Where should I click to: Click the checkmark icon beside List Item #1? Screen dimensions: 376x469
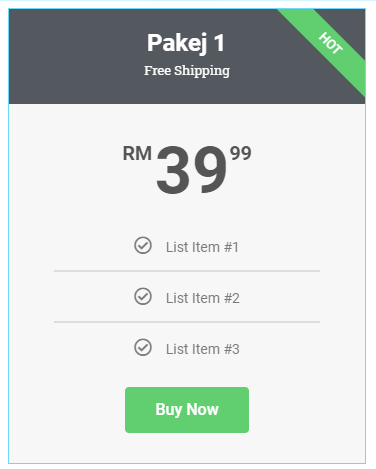(143, 245)
